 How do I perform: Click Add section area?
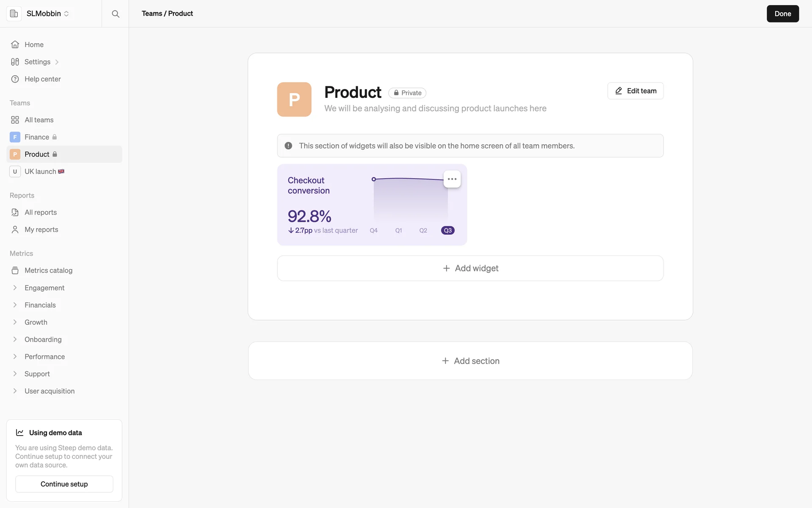click(x=470, y=361)
